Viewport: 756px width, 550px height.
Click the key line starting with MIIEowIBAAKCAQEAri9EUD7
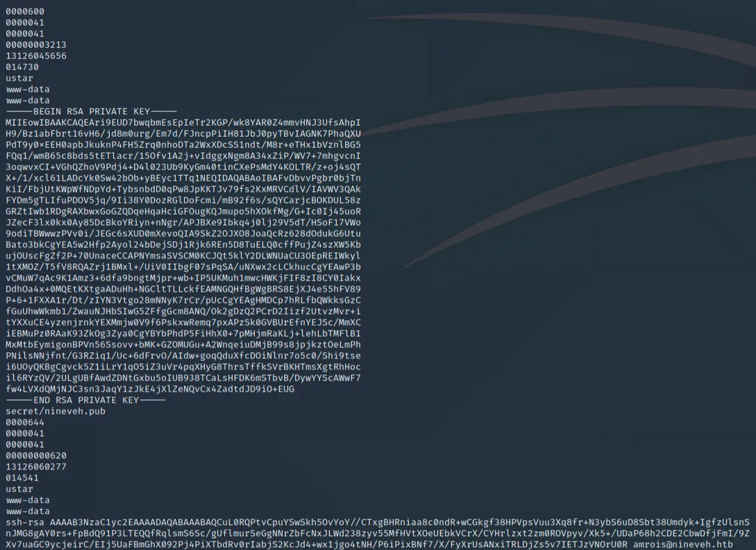(x=183, y=123)
